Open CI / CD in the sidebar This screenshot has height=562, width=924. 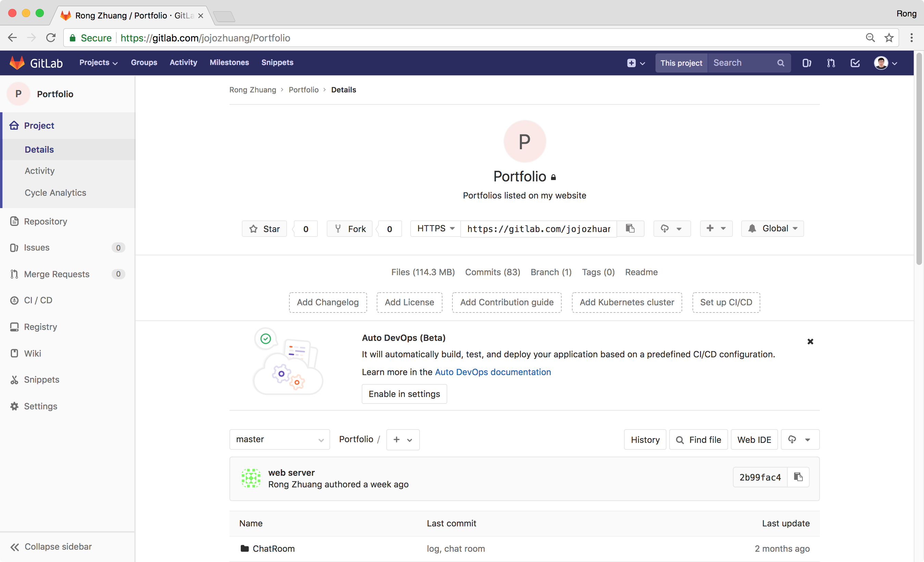pos(38,300)
